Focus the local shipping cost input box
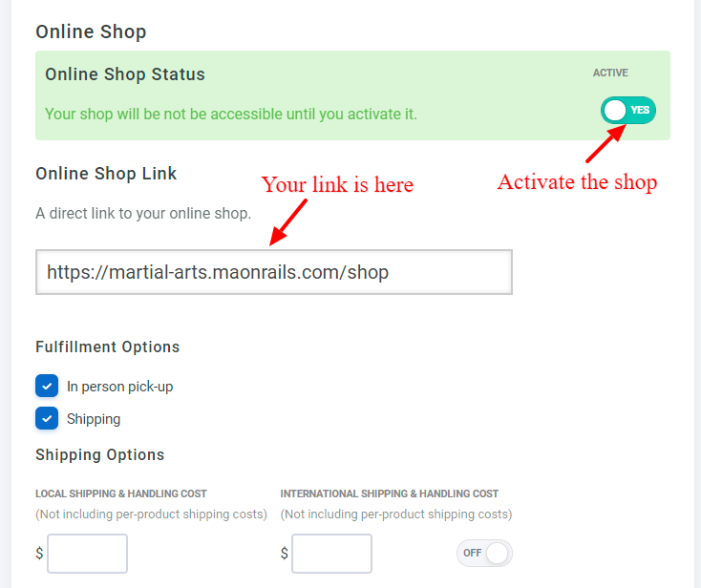701x588 pixels. click(x=87, y=554)
